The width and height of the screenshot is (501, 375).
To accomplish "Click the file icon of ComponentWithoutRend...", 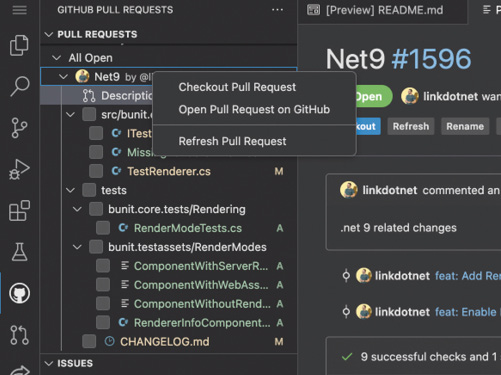I will (125, 304).
